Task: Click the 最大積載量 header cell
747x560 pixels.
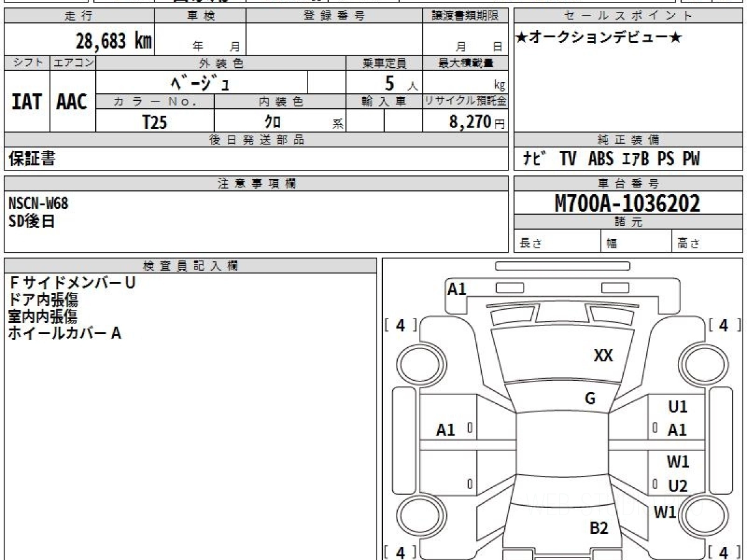Action: pos(465,63)
